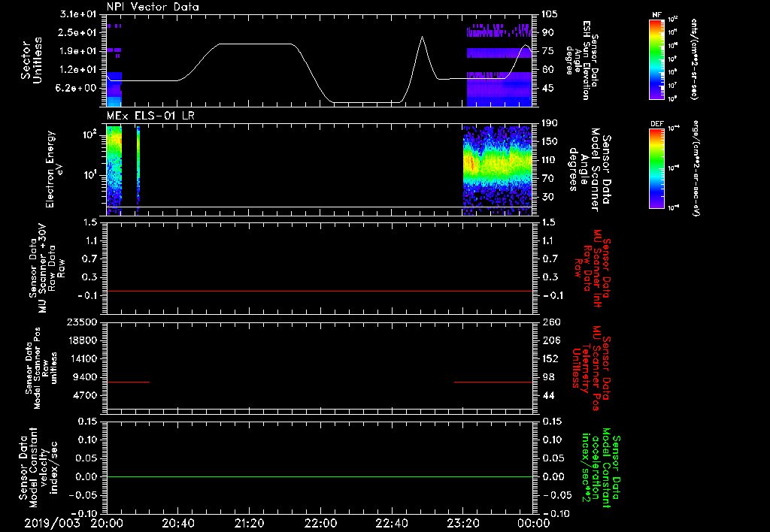The width and height of the screenshot is (770, 532).
Task: Click the electron spectrogram block after 23:20
Action: click(498, 170)
